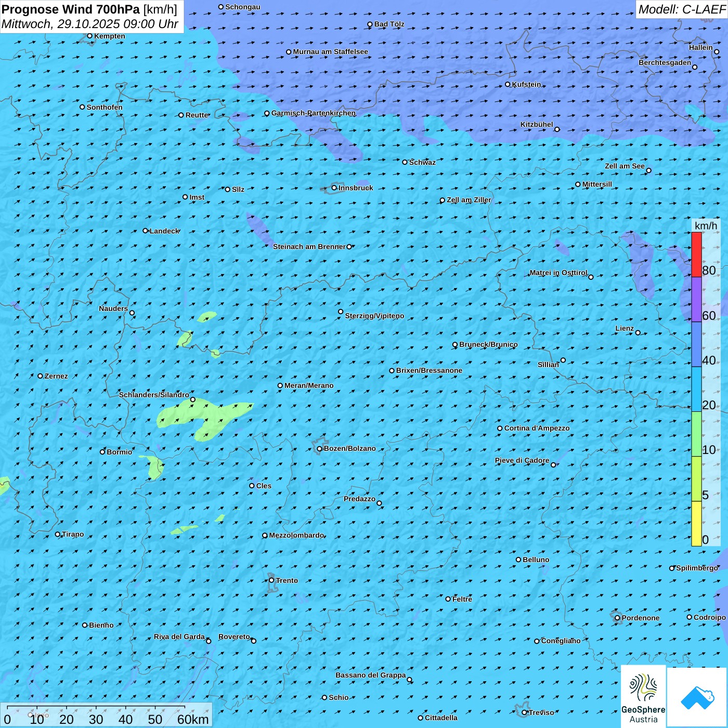728x728 pixels.
Task: Click the green low-wind area near Schlanders
Action: 205,420
